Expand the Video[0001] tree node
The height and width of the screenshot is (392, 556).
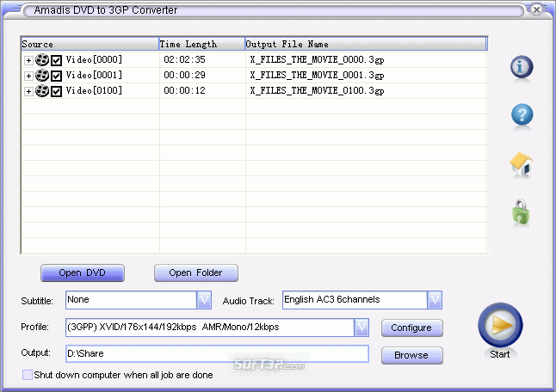click(x=28, y=77)
